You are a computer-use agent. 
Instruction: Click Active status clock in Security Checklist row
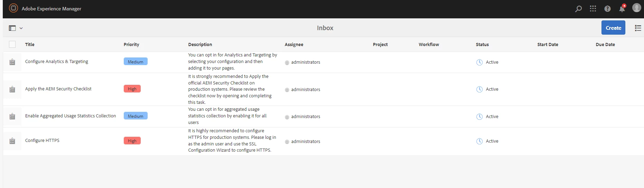pos(479,89)
